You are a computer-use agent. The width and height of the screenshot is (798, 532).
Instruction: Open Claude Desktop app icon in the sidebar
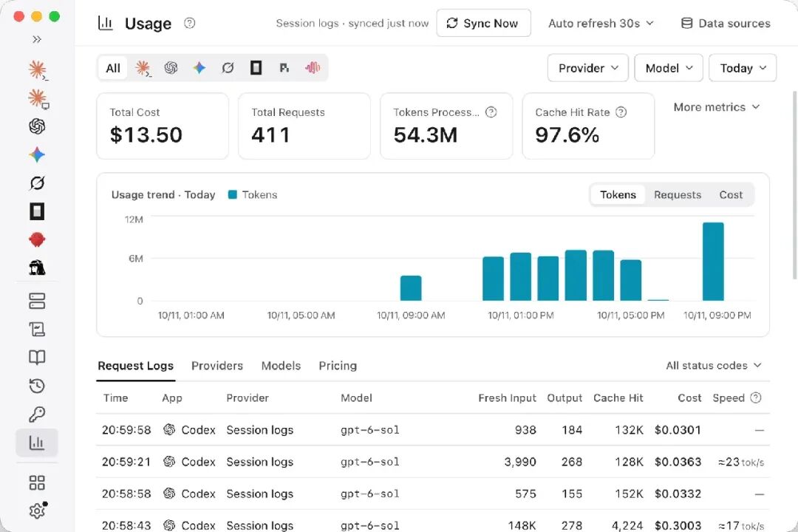(x=37, y=98)
